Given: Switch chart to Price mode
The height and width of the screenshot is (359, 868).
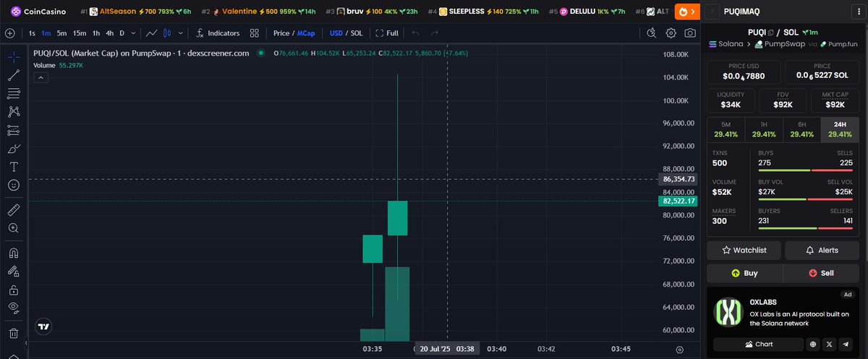Looking at the screenshot, I should click(x=281, y=33).
